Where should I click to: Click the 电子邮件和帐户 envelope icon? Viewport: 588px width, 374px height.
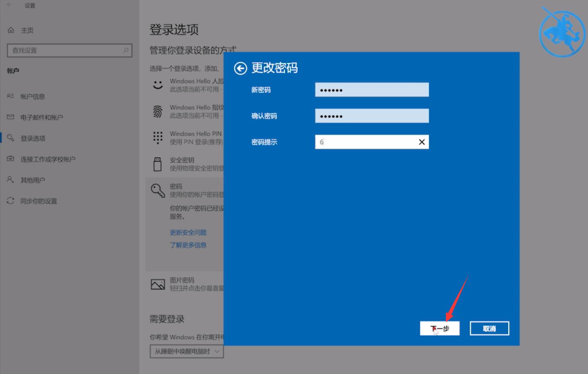(10, 117)
